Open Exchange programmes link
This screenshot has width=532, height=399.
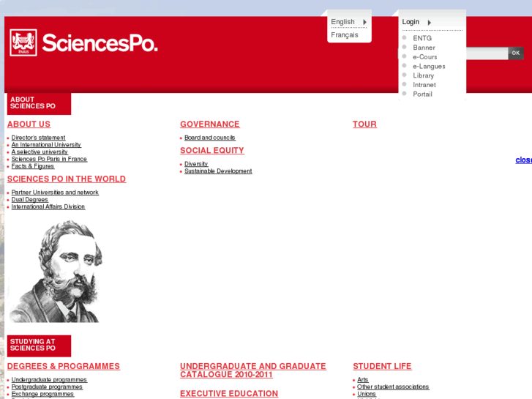click(x=42, y=394)
